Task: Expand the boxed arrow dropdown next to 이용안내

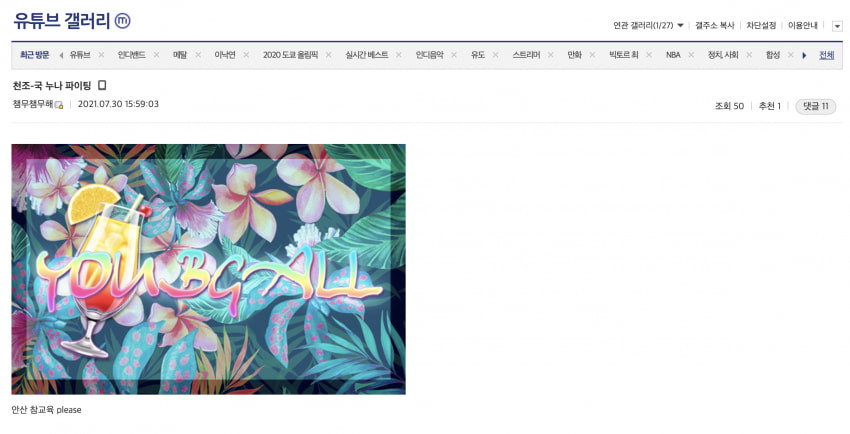Action: pyautogui.click(x=837, y=26)
